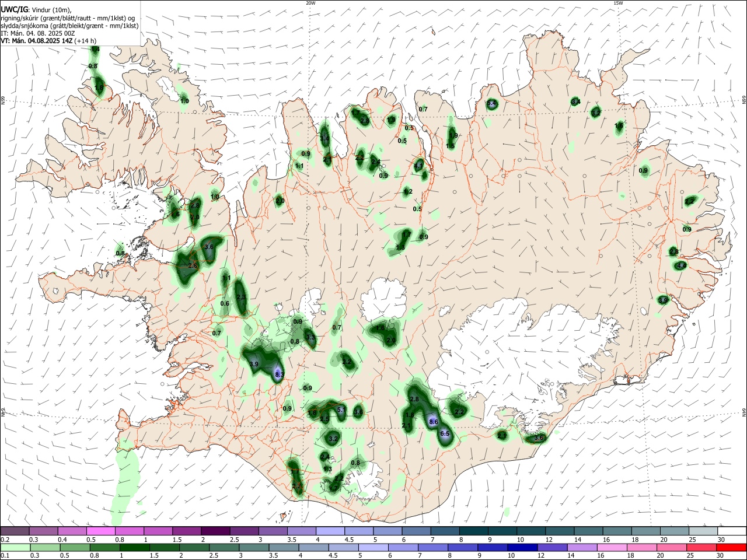Viewport: 747px width, 560px height.
Task: Select lower legend swatch between 4.5 and 5
Action: 344,548
